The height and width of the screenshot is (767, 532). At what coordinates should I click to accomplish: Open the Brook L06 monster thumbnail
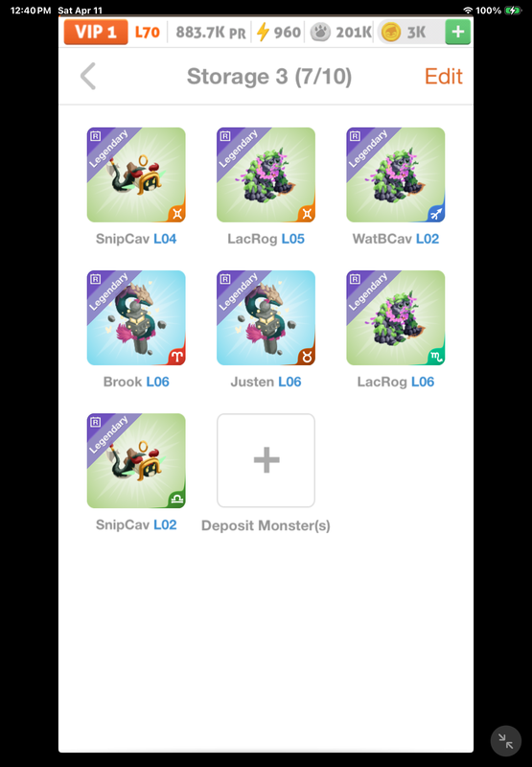(x=136, y=318)
